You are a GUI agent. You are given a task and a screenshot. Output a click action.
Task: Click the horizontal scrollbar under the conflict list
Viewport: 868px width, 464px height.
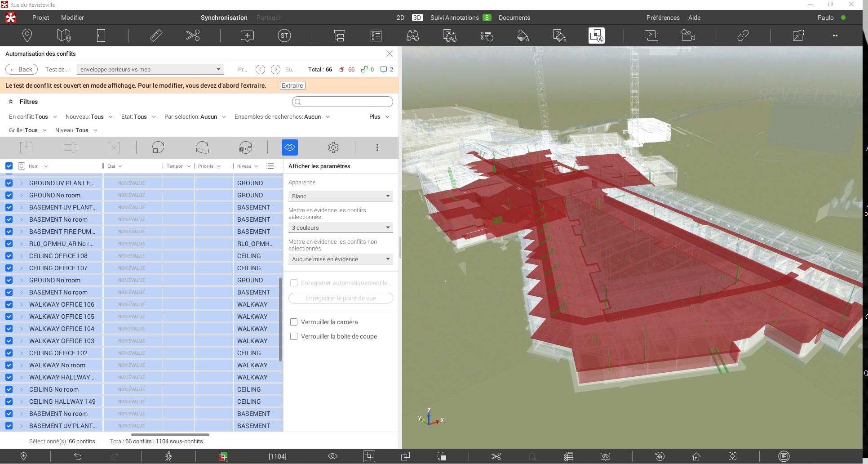pos(170,435)
